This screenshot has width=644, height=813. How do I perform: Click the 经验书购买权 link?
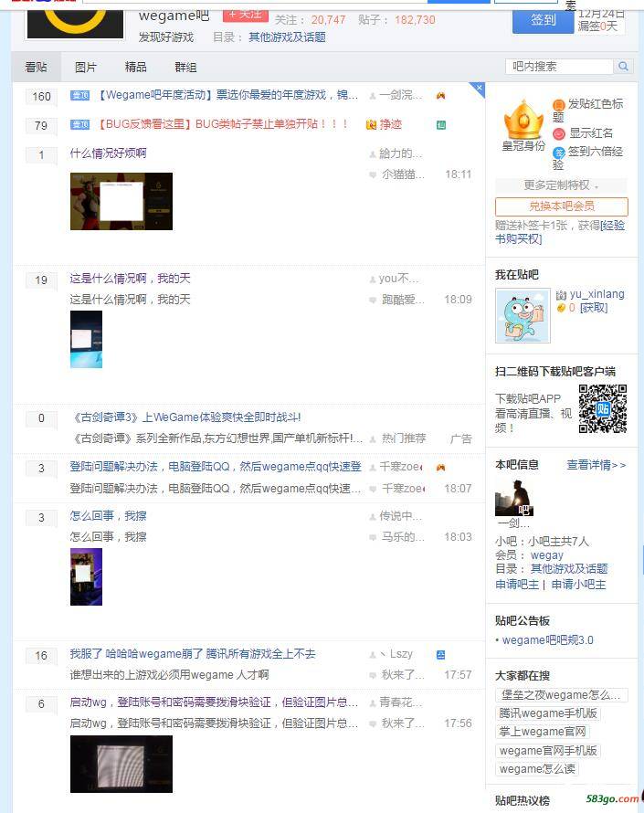coord(560,232)
